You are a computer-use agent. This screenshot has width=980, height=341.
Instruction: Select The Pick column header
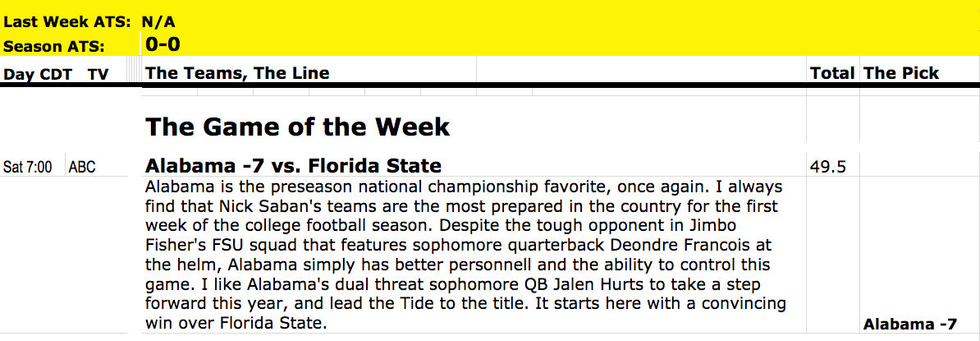(900, 73)
